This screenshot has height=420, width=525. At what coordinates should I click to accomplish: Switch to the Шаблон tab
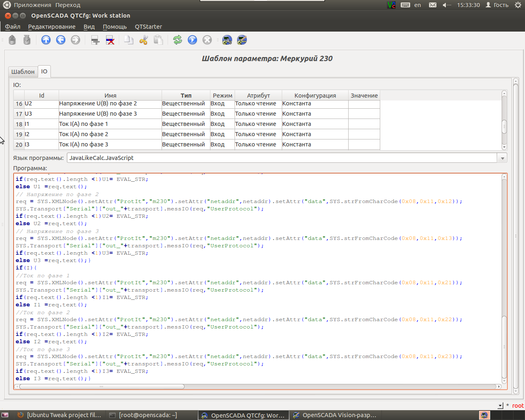click(x=23, y=71)
